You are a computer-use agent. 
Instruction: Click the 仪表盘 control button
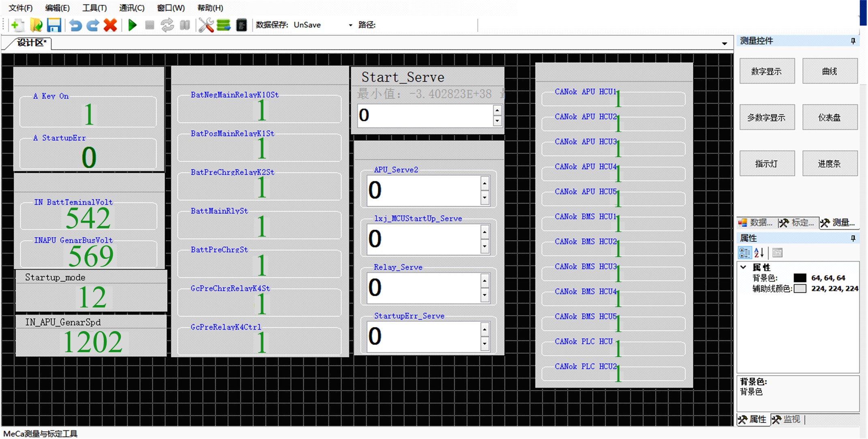pyautogui.click(x=829, y=117)
